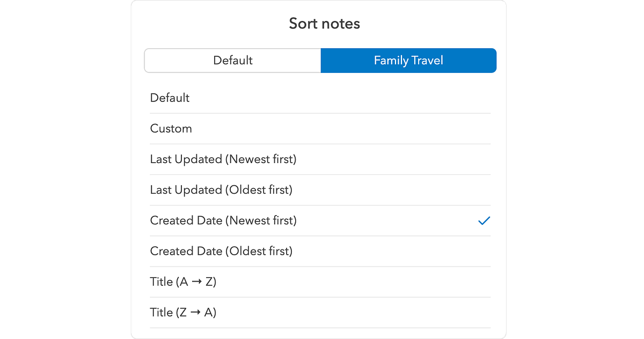This screenshot has width=644, height=339.
Task: Switch to the Default tab
Action: tap(232, 60)
